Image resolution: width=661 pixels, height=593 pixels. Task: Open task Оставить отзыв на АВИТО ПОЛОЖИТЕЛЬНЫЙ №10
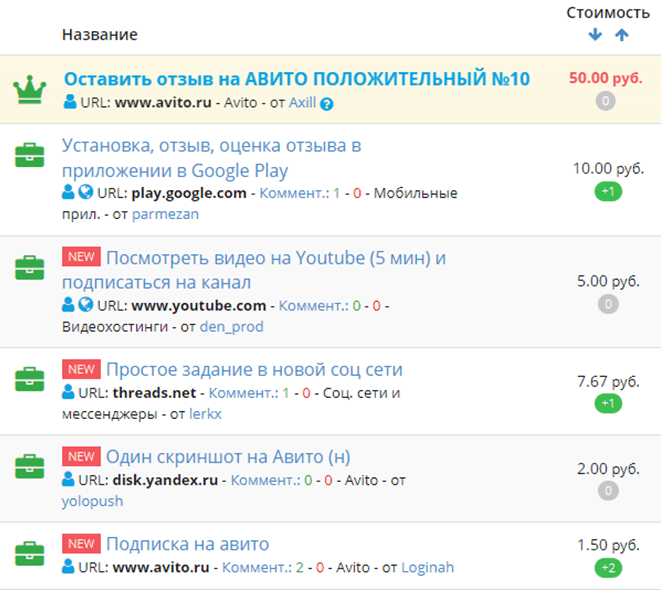pos(297,79)
